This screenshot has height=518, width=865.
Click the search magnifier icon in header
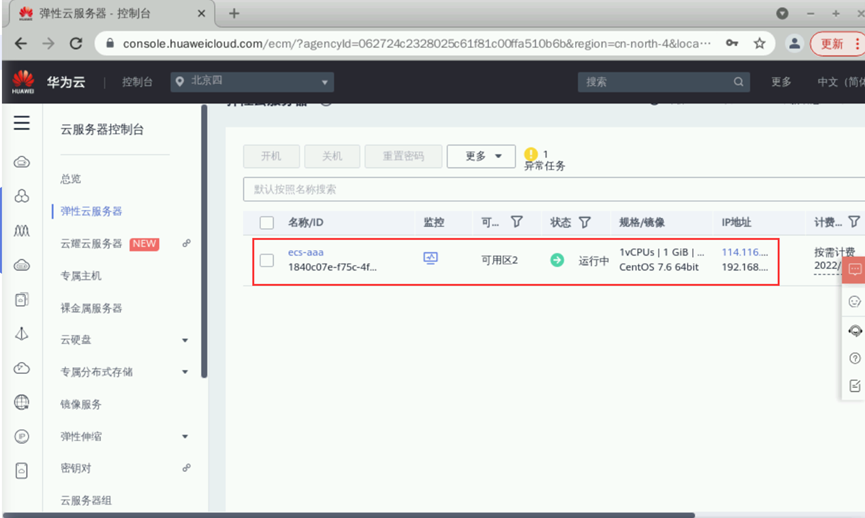click(738, 82)
